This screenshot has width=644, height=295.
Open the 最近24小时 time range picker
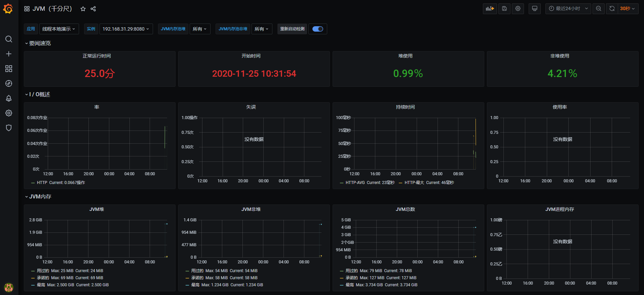(x=568, y=9)
